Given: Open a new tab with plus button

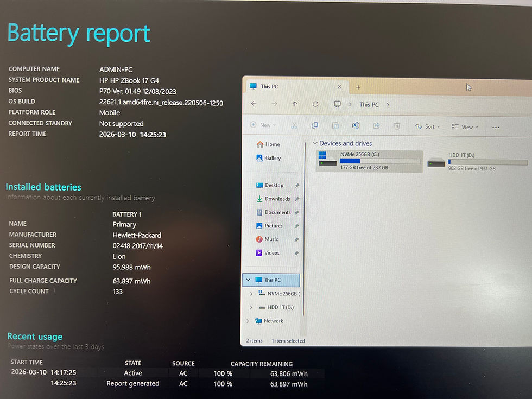Looking at the screenshot, I should pos(358,87).
